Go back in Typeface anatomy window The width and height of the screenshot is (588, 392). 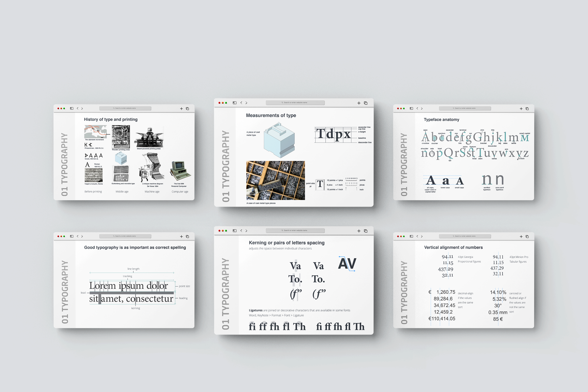point(417,109)
